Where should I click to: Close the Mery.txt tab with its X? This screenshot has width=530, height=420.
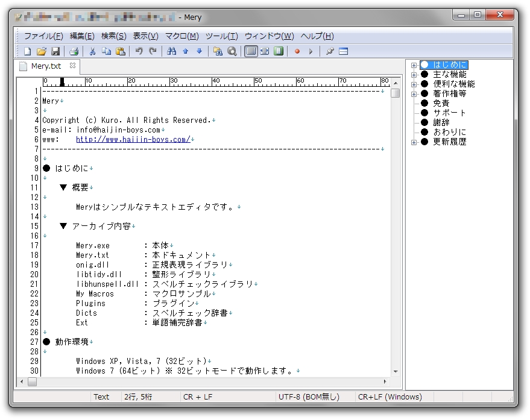pyautogui.click(x=72, y=66)
